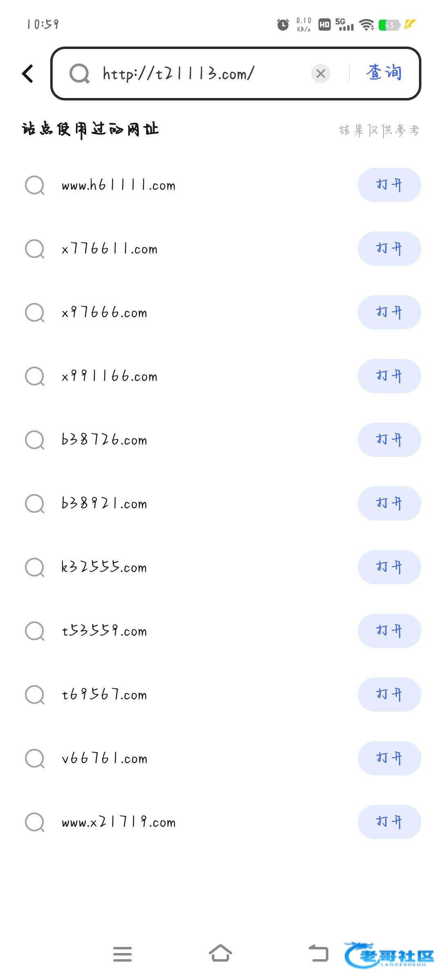This screenshot has height=980, width=441.
Task: Tap the URL input field text
Action: coord(178,74)
